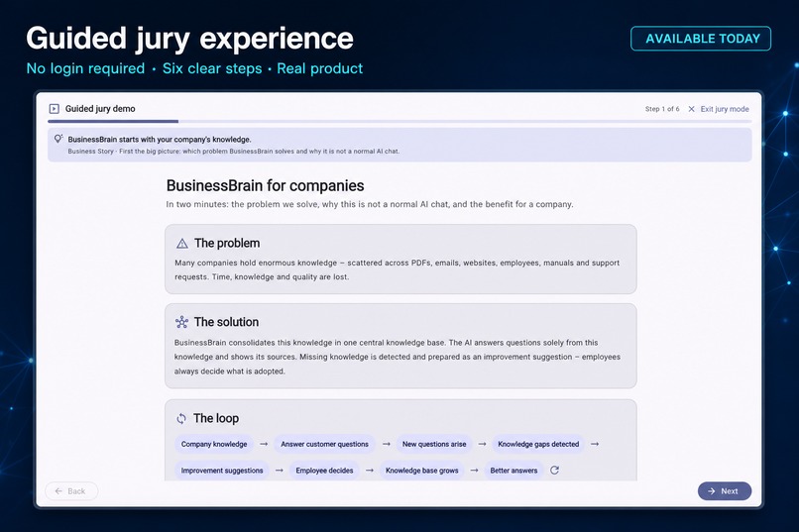This screenshot has height=532, width=799.
Task: Select the Better answers chip
Action: (514, 471)
